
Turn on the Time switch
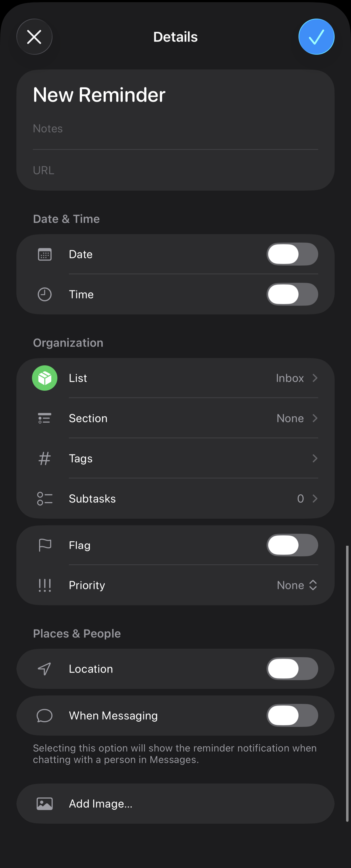click(x=292, y=295)
